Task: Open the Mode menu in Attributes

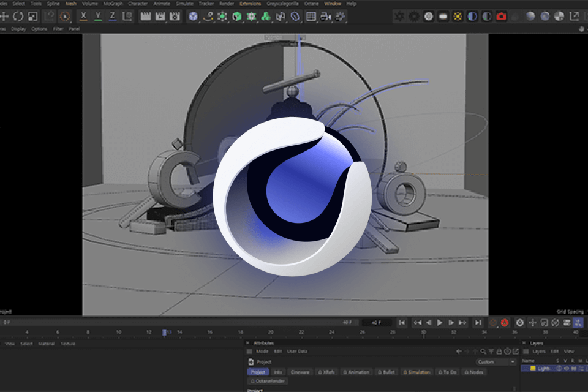Action: tap(262, 352)
